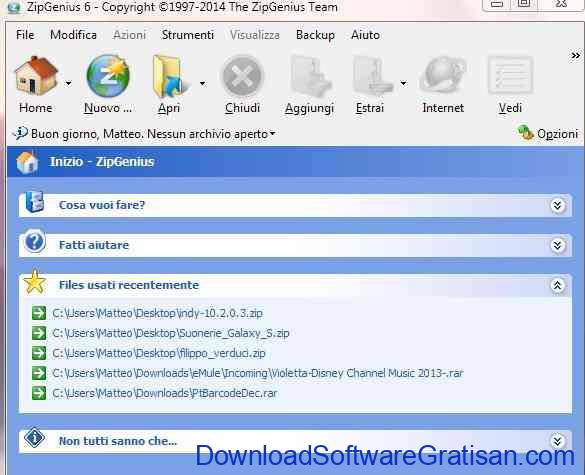The image size is (585, 475).
Task: Open the Backup menu
Action: (x=315, y=35)
